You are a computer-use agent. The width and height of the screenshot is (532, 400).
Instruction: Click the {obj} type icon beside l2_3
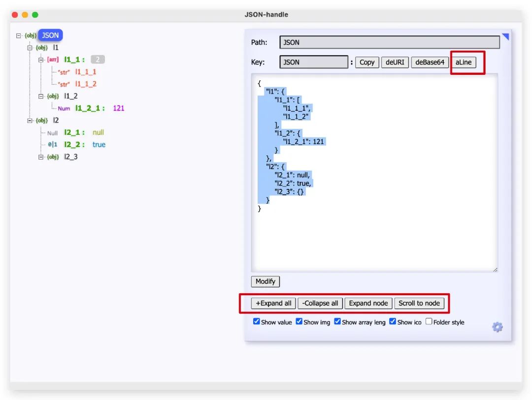coord(53,157)
